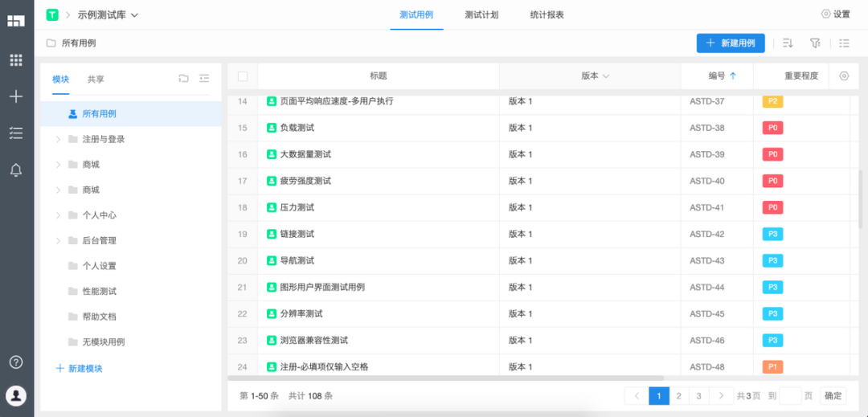This screenshot has width=868, height=417.
Task: Open the 示例测试库 dropdown
Action: [108, 15]
